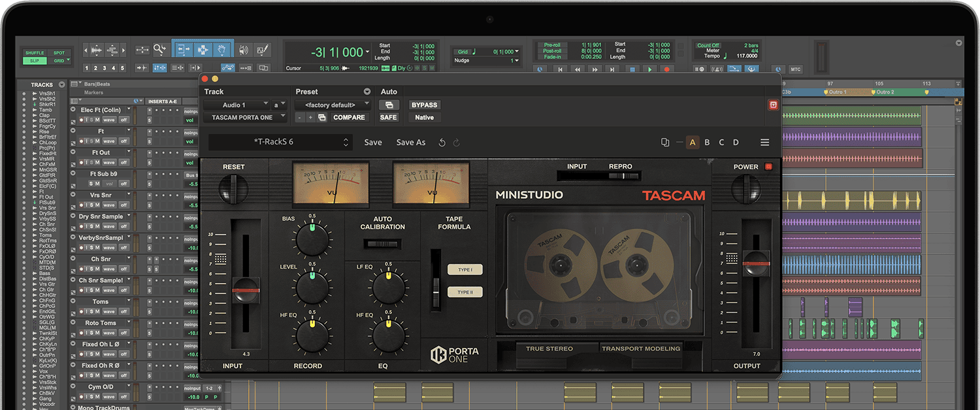The image size is (980, 410).
Task: Activate the Grabber hand tool
Action: pos(223,49)
